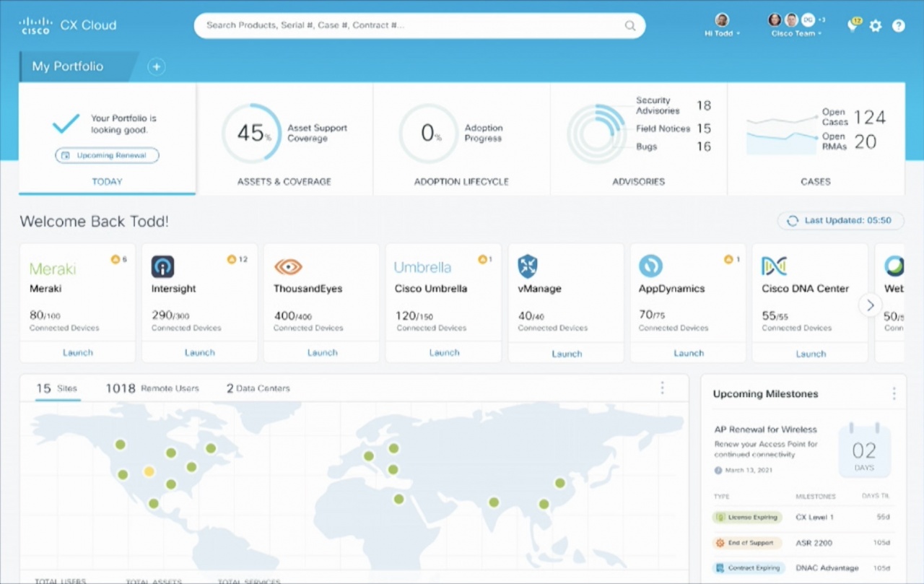Click Intersight alert badge showing 12
Image resolution: width=924 pixels, height=584 pixels.
pos(237,259)
